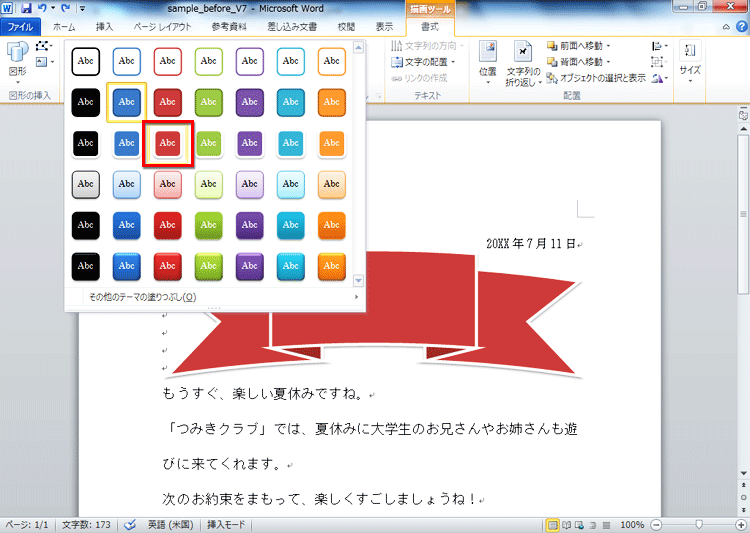
Task: Click the サイズ size button
Action: tap(690, 62)
